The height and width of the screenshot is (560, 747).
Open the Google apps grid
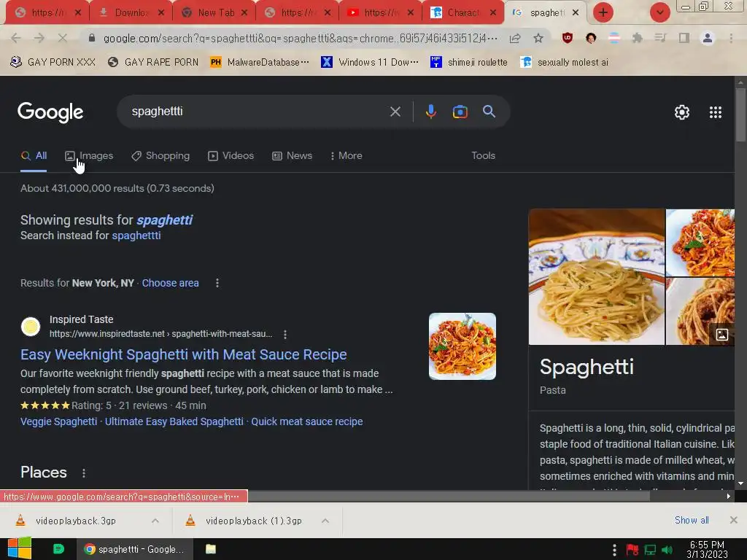coord(715,112)
